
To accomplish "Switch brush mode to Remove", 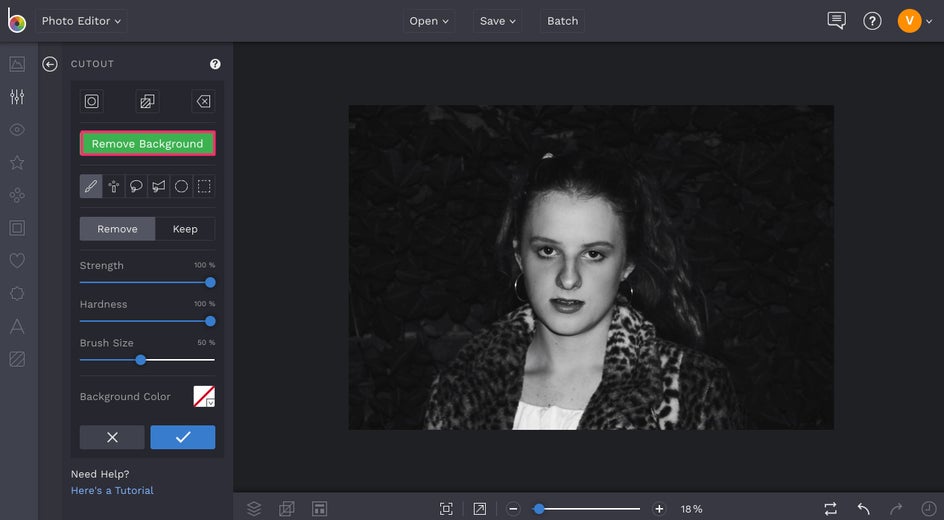I will 117,229.
